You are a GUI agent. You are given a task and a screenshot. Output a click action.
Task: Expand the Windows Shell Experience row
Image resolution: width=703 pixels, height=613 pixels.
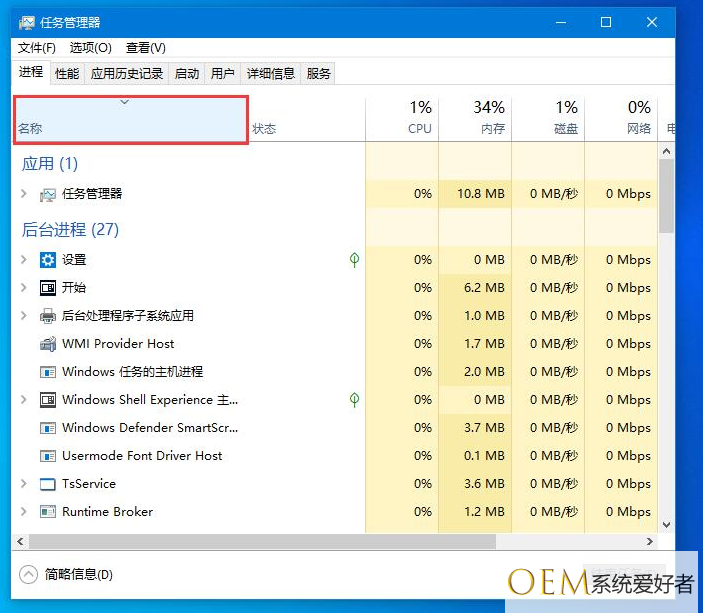tap(25, 400)
